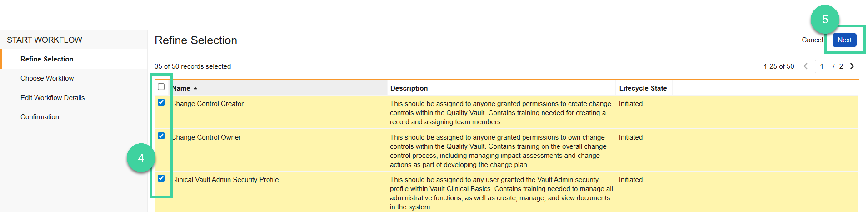The width and height of the screenshot is (868, 212).
Task: Go to the next page of records
Action: (852, 66)
